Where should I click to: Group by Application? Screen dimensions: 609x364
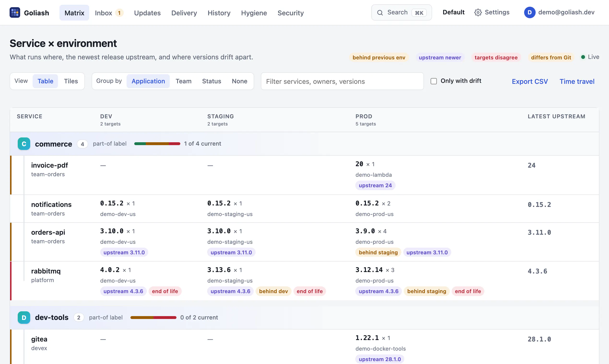click(x=148, y=81)
